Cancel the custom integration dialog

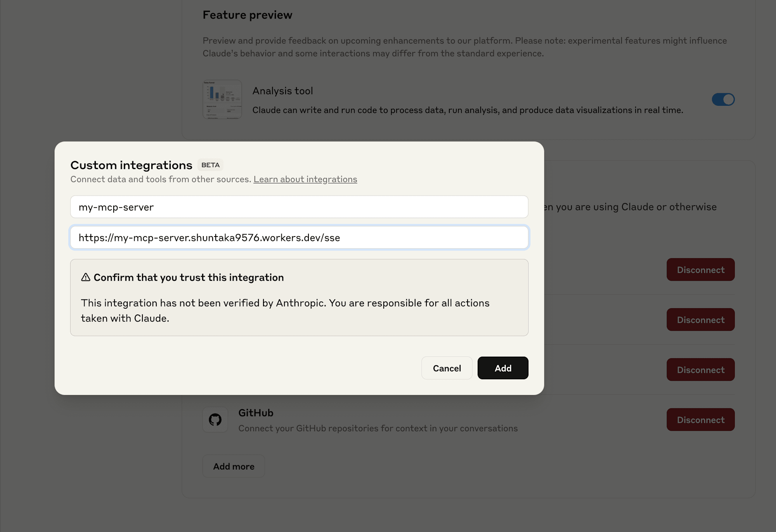[447, 368]
